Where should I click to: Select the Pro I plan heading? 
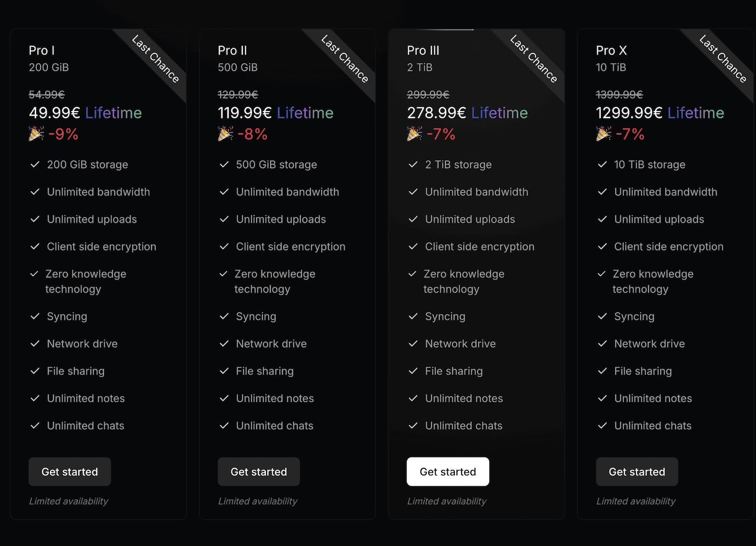tap(41, 51)
